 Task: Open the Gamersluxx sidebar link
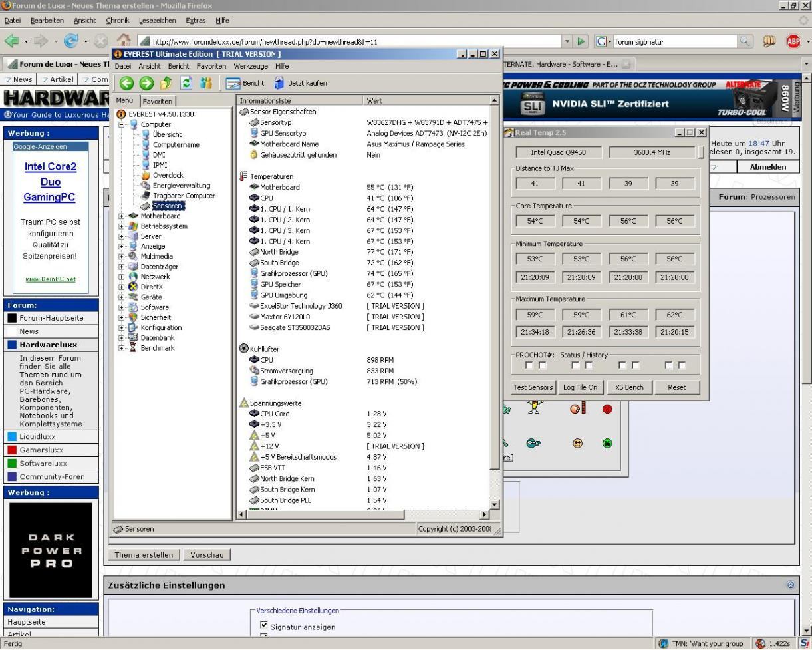point(41,450)
